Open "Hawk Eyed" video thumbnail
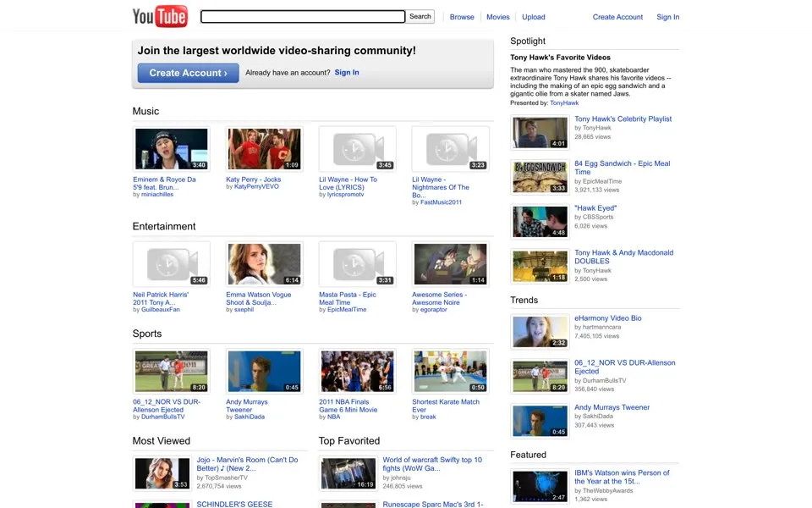 [x=540, y=222]
